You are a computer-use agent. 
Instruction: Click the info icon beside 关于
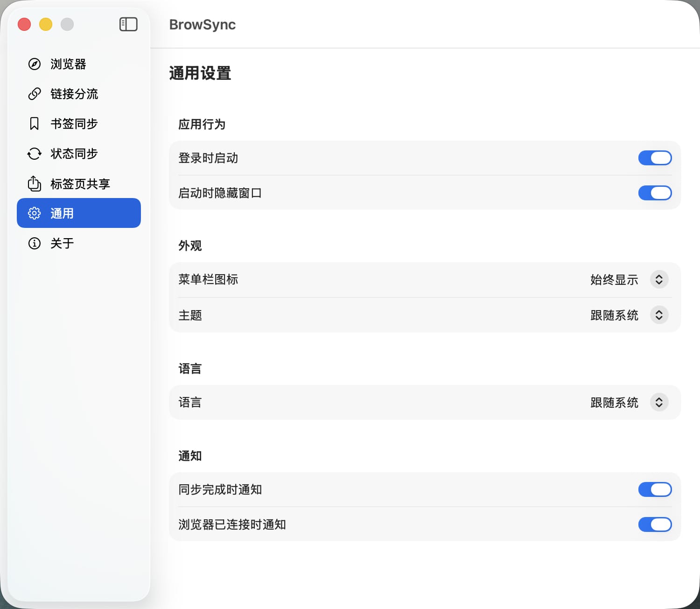pyautogui.click(x=35, y=243)
